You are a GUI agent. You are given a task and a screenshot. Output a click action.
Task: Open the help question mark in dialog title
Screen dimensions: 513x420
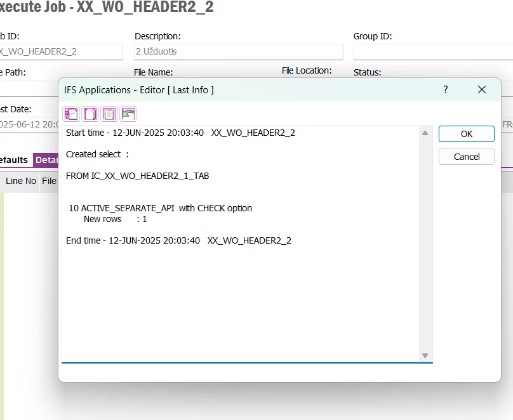pyautogui.click(x=445, y=89)
